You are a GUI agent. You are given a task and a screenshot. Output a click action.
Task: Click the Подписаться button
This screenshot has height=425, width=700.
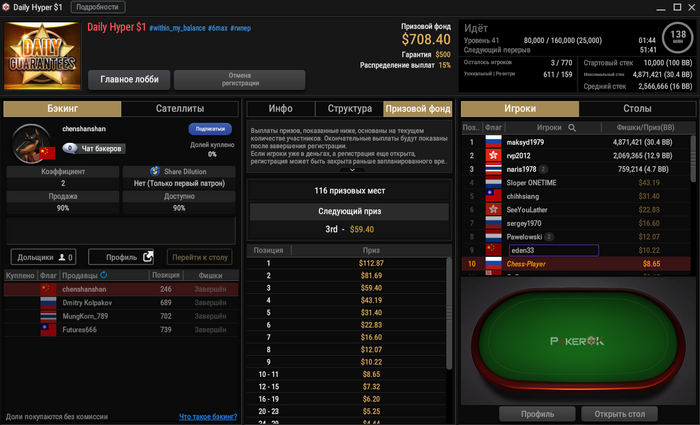210,129
